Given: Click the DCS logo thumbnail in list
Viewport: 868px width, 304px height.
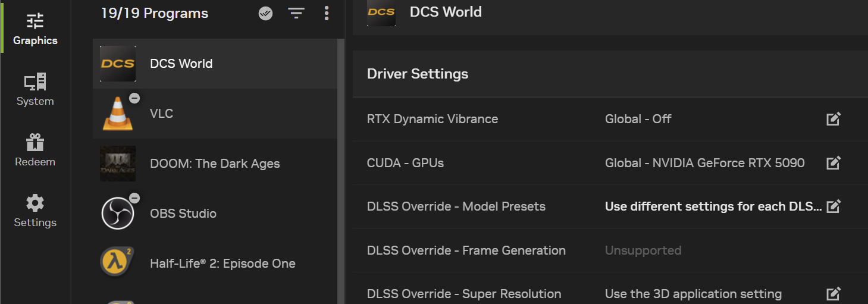Looking at the screenshot, I should (118, 64).
